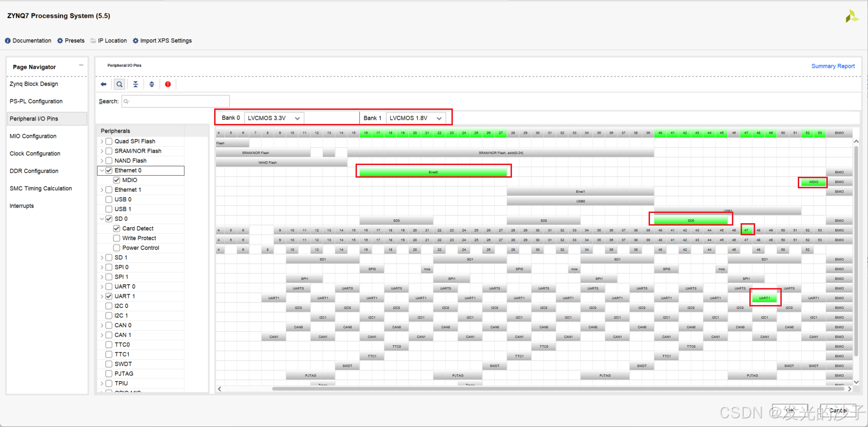Click scroll left arrow of horizontal scrollbar
This screenshot has height=427, width=868.
pyautogui.click(x=219, y=389)
